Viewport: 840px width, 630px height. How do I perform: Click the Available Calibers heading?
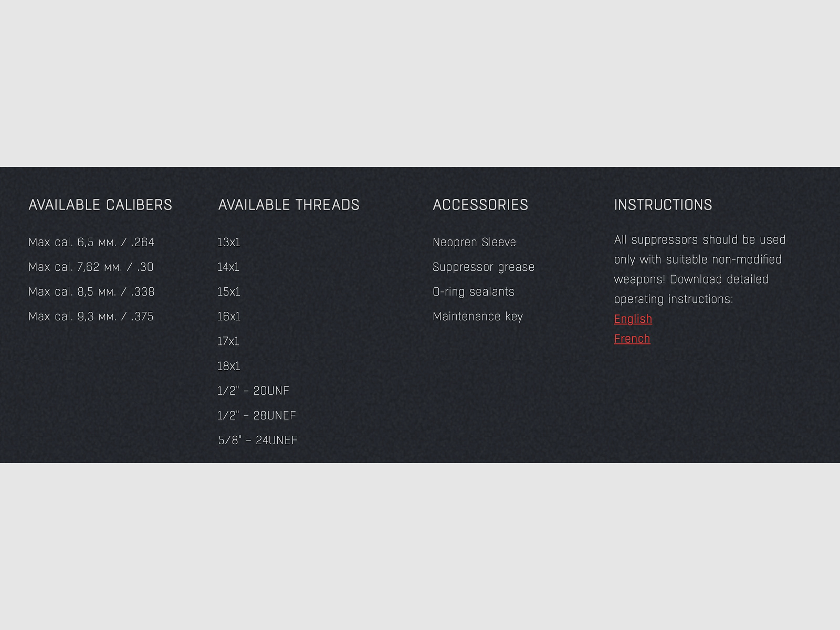click(100, 205)
